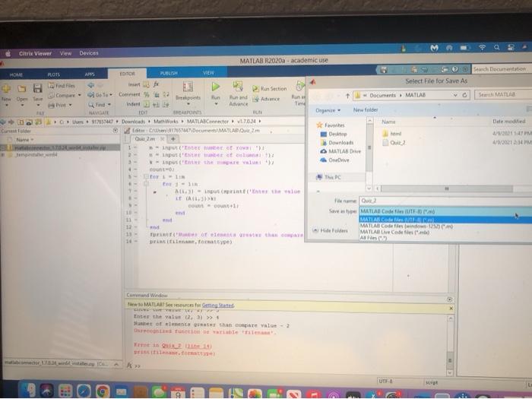The width and height of the screenshot is (532, 399).
Task: Select Desktop in the Favorites list
Action: 334,134
